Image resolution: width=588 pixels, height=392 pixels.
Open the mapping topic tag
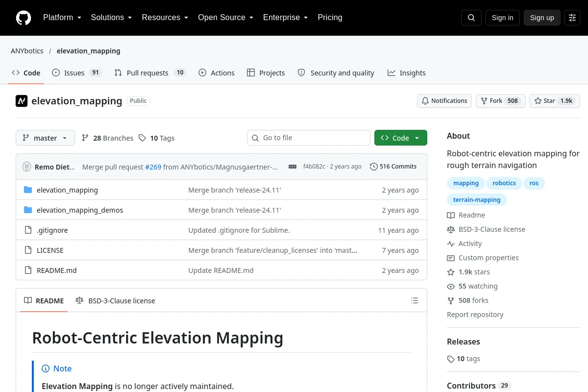pos(466,183)
